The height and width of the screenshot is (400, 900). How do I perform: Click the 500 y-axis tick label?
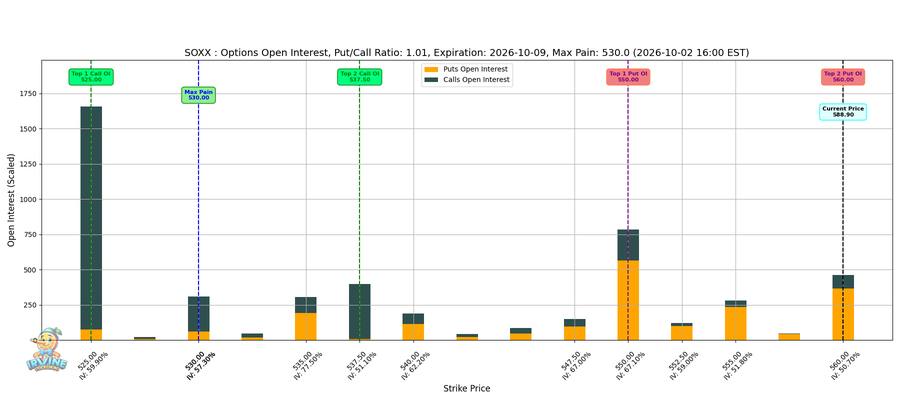tap(29, 270)
